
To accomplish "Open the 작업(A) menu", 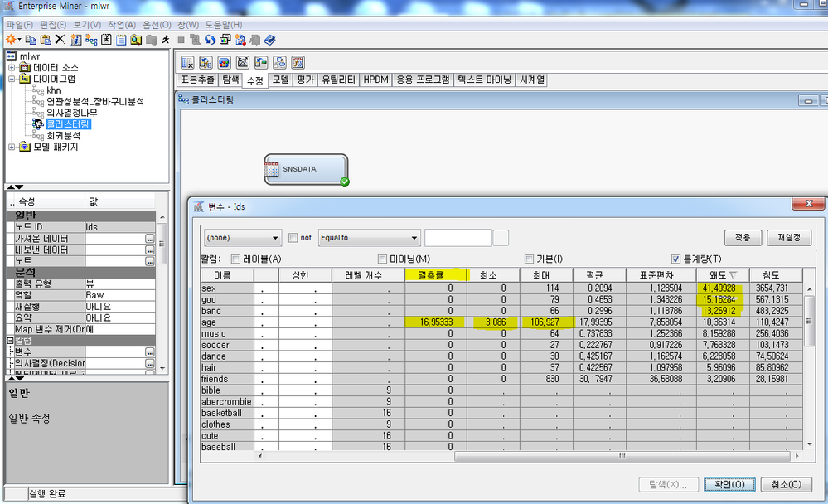I will click(x=122, y=25).
